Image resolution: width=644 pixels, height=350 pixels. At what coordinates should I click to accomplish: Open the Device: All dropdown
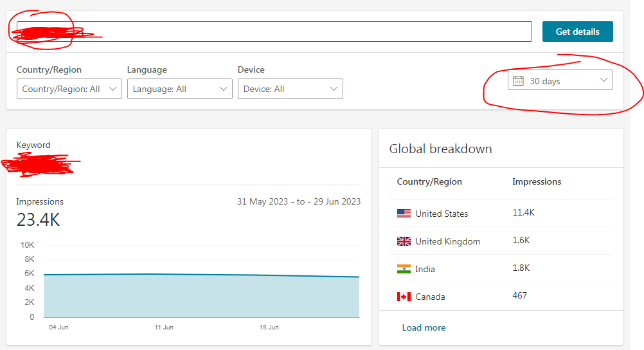click(x=291, y=89)
